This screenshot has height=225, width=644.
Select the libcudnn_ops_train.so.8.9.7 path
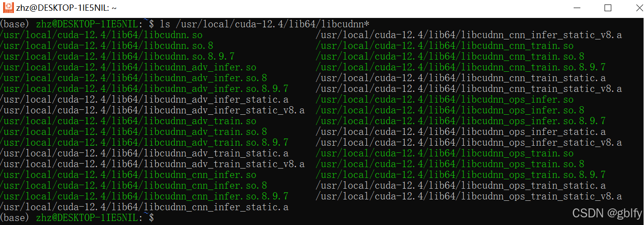461,175
